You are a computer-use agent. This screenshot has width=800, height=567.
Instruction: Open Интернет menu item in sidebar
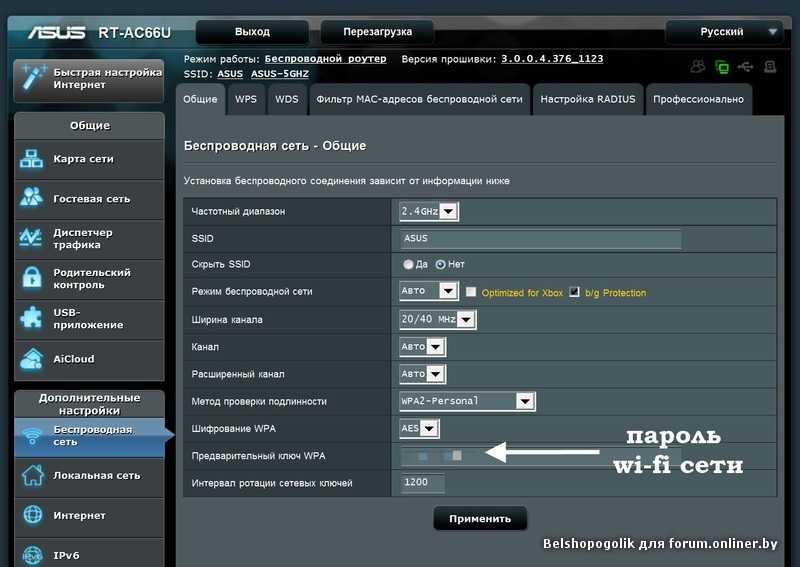89,515
